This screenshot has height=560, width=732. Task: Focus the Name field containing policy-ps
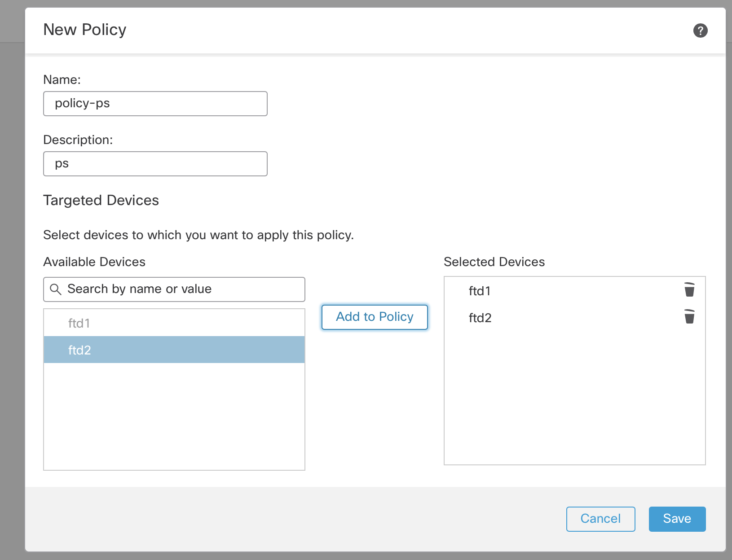click(155, 104)
